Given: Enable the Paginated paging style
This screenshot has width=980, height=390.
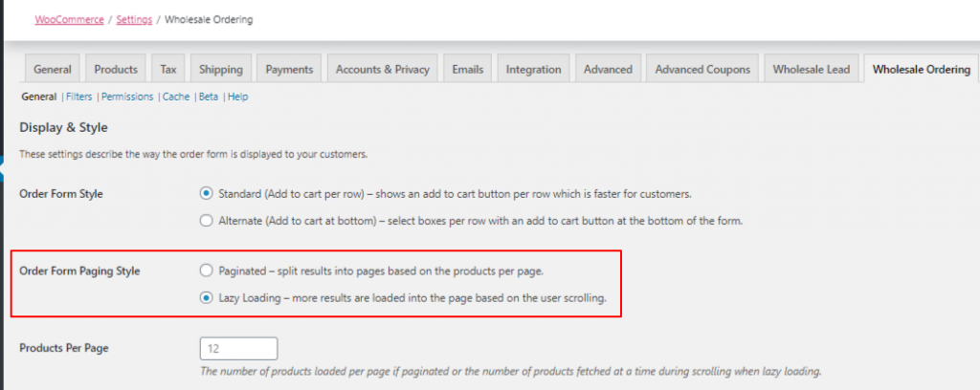Looking at the screenshot, I should coord(207,271).
